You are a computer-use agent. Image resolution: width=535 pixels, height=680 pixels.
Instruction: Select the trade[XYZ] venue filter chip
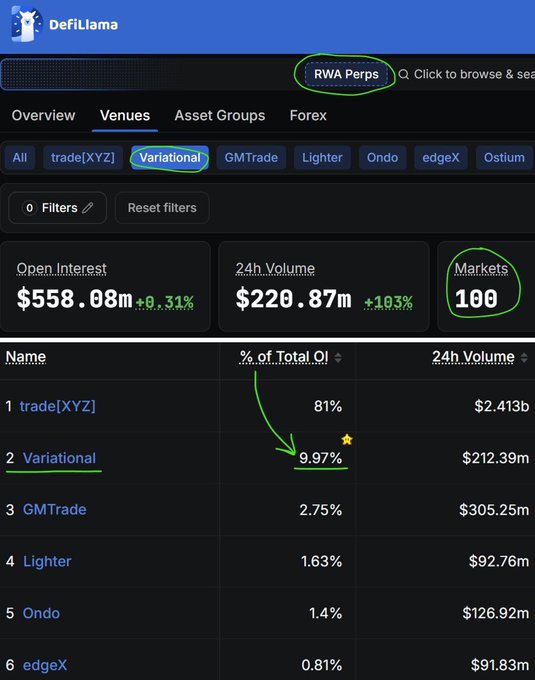pos(83,157)
